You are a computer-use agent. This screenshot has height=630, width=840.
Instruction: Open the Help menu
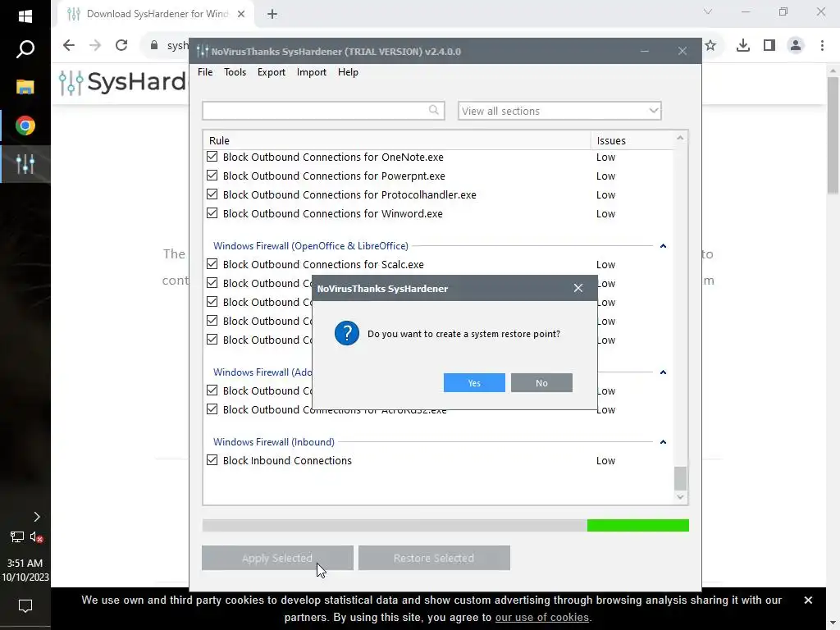click(348, 72)
